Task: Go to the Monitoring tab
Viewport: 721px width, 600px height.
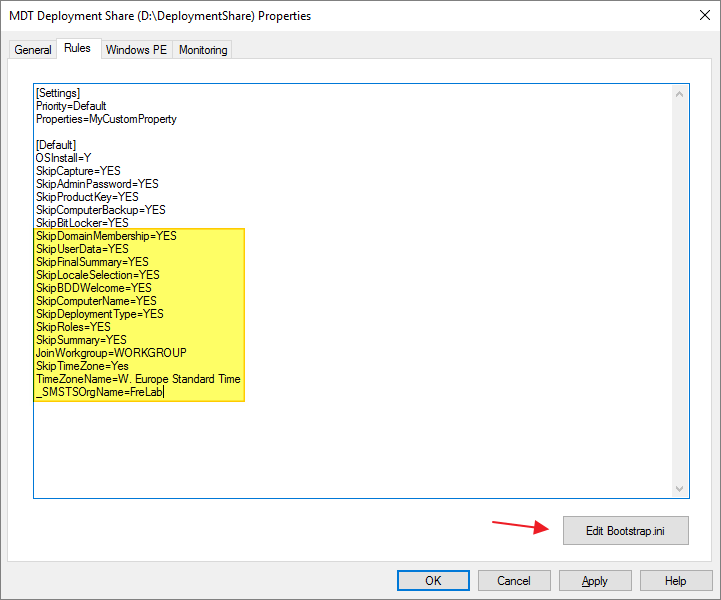Action: pos(203,50)
